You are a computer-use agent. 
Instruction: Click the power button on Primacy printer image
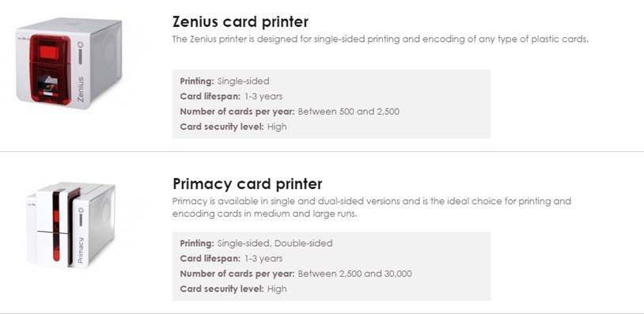[x=81, y=210]
